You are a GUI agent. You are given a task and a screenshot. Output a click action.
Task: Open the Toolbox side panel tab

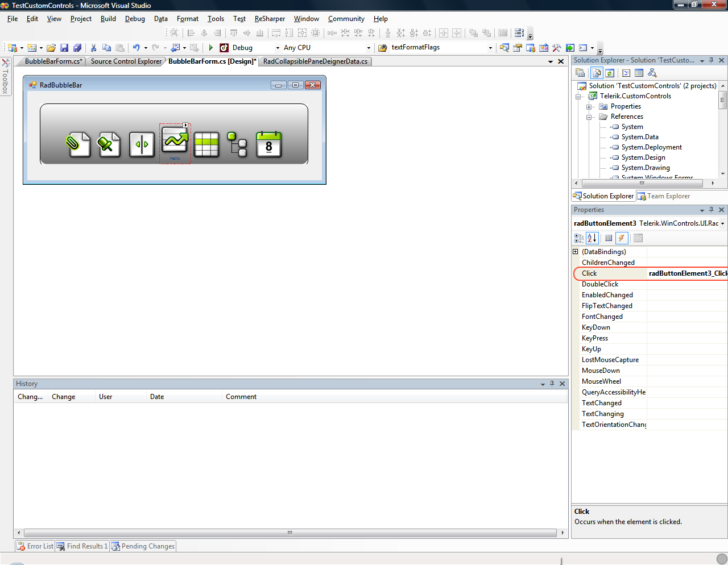tap(6, 76)
